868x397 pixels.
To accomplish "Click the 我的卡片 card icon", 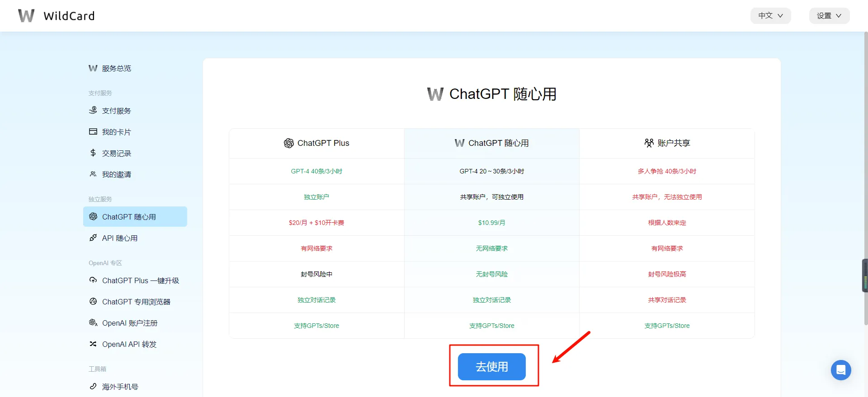I will click(93, 131).
